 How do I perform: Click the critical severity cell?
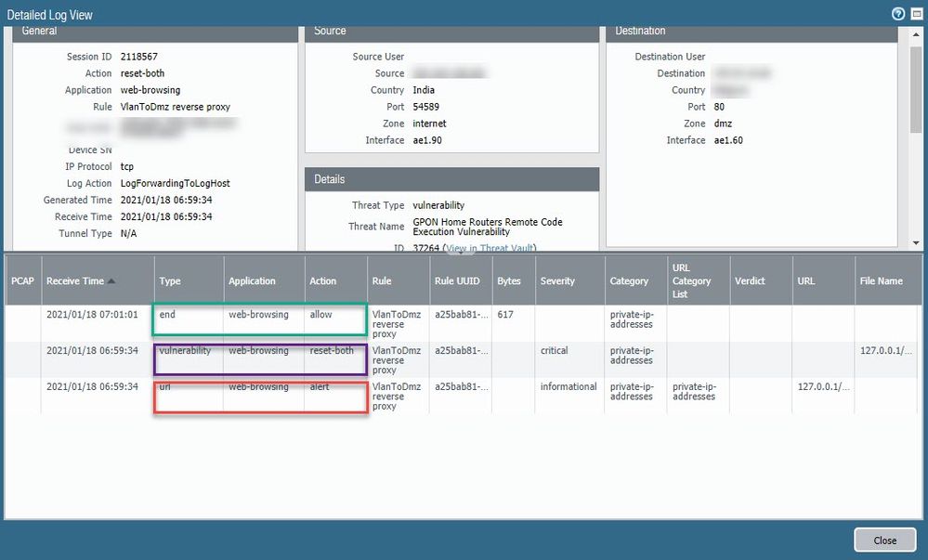(x=555, y=351)
